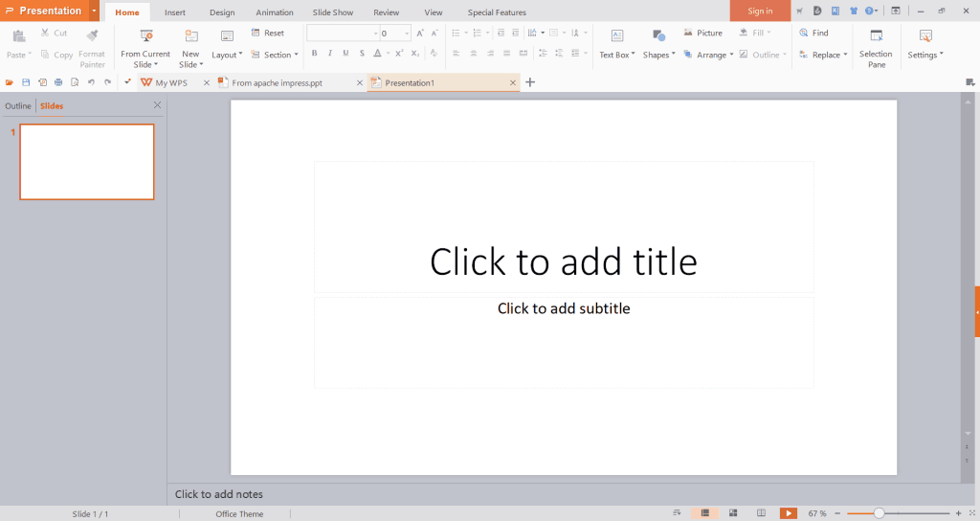Click the Open folder icon in quick access bar

[x=10, y=82]
